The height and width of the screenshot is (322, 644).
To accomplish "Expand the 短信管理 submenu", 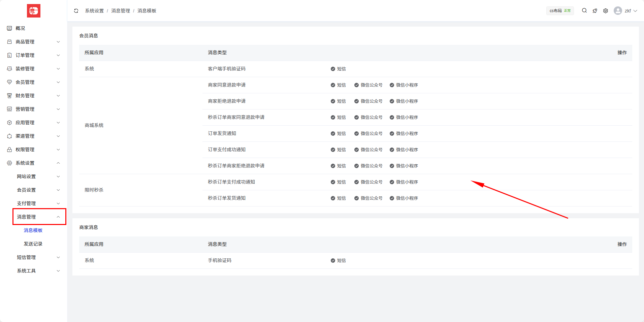I will (x=38, y=257).
